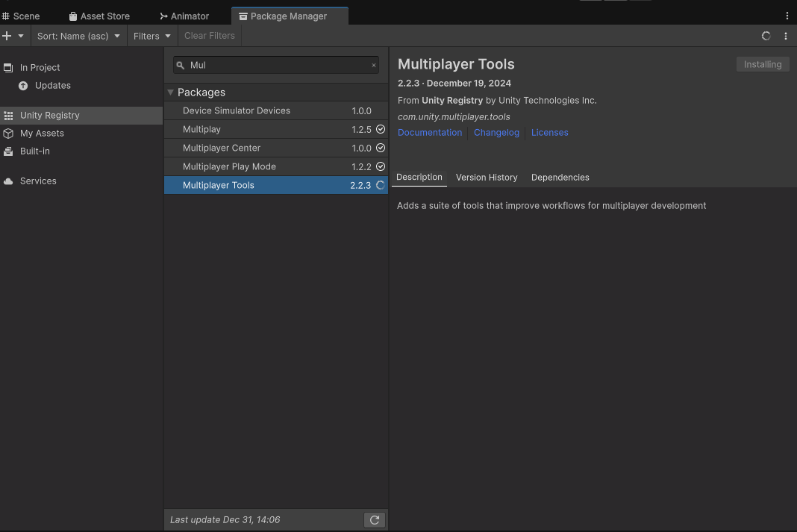Select In Project in the sidebar
The width and height of the screenshot is (797, 532).
(81, 68)
